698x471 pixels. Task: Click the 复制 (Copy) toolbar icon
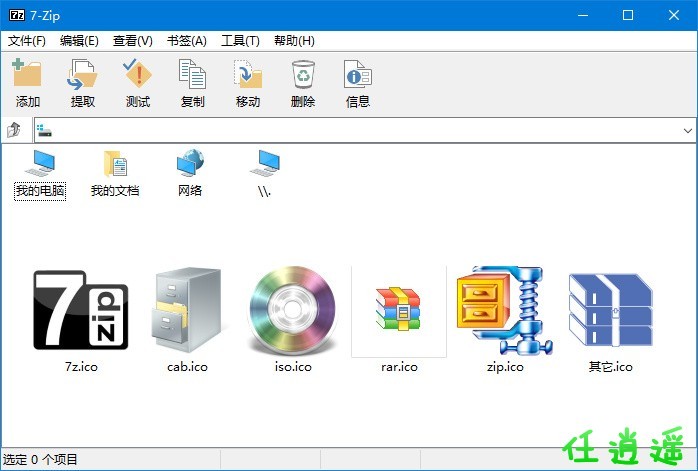tap(192, 74)
